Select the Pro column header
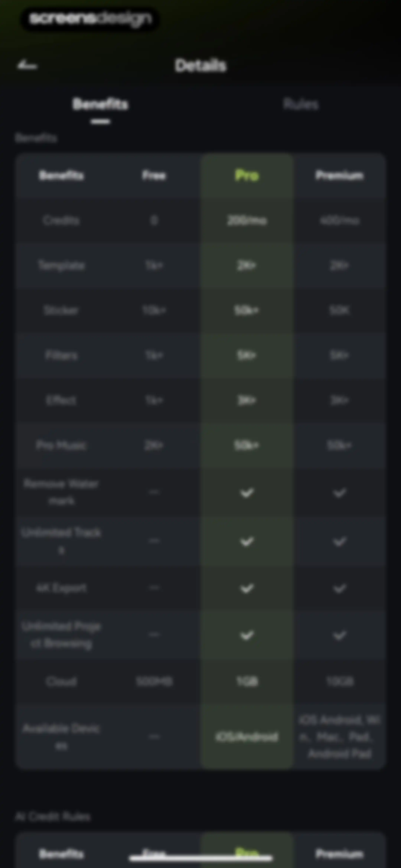 247,175
